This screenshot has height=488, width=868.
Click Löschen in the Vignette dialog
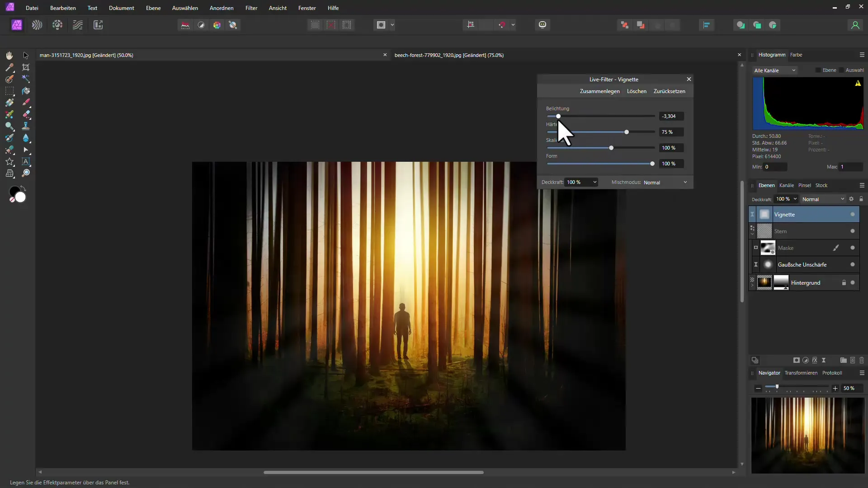coord(637,91)
